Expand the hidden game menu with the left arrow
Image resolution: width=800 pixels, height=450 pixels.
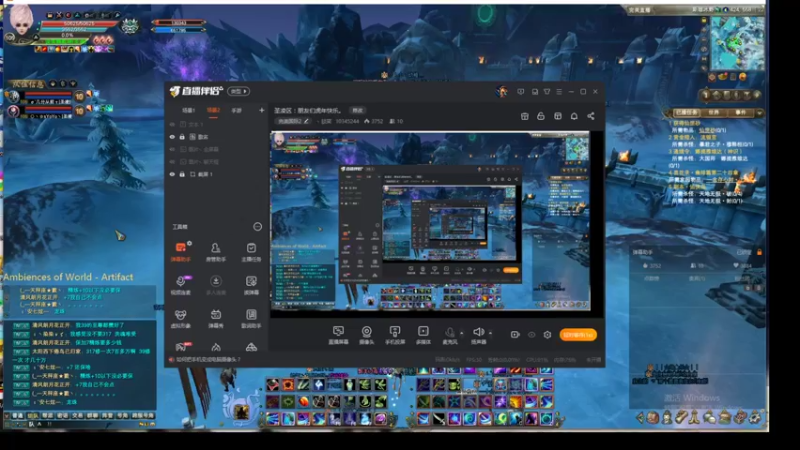coord(640,418)
